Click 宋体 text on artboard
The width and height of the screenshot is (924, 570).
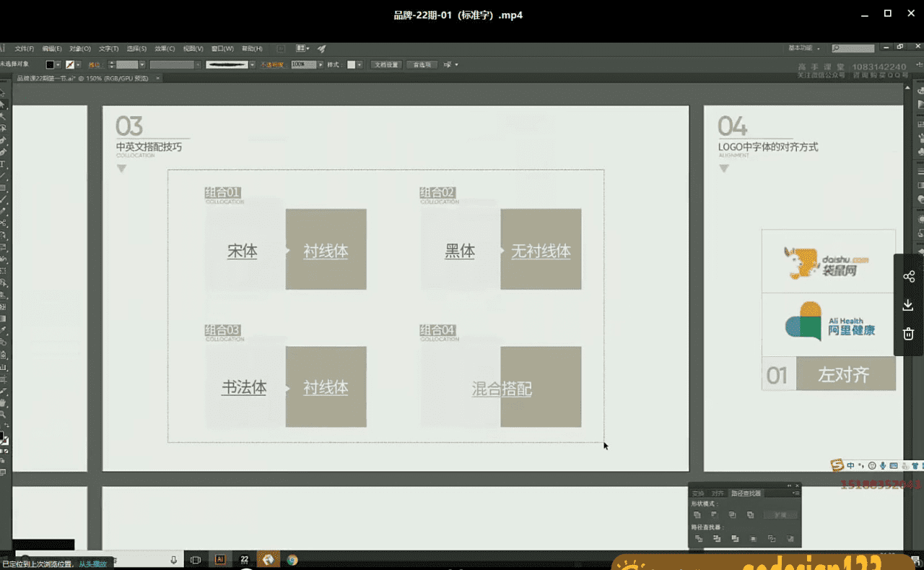pos(243,251)
